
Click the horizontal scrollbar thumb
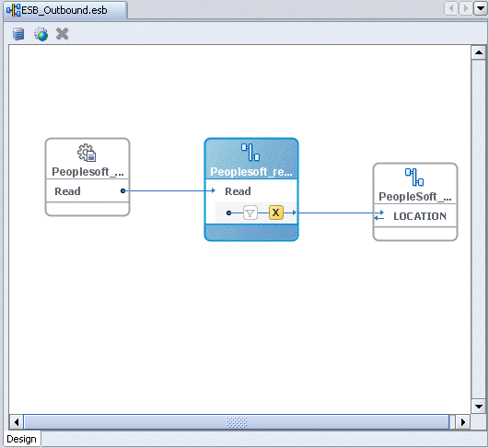click(x=237, y=422)
